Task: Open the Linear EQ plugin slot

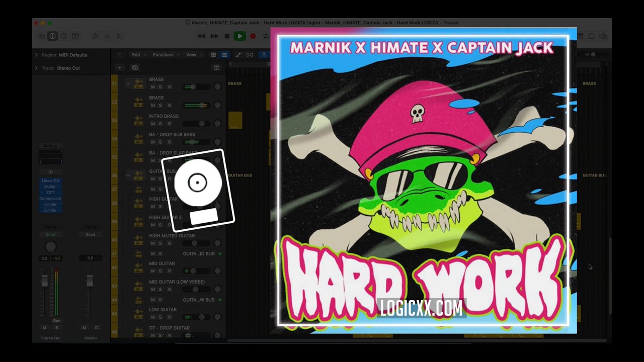Action: pyautogui.click(x=50, y=180)
